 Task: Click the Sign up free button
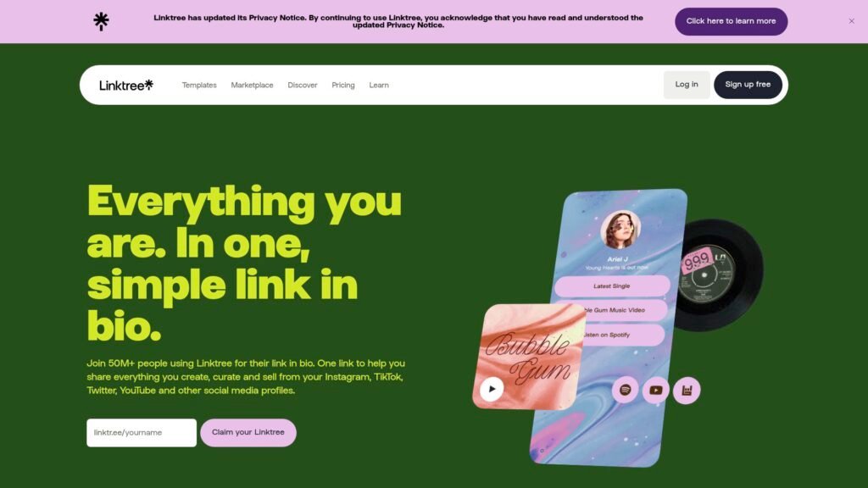coord(748,85)
